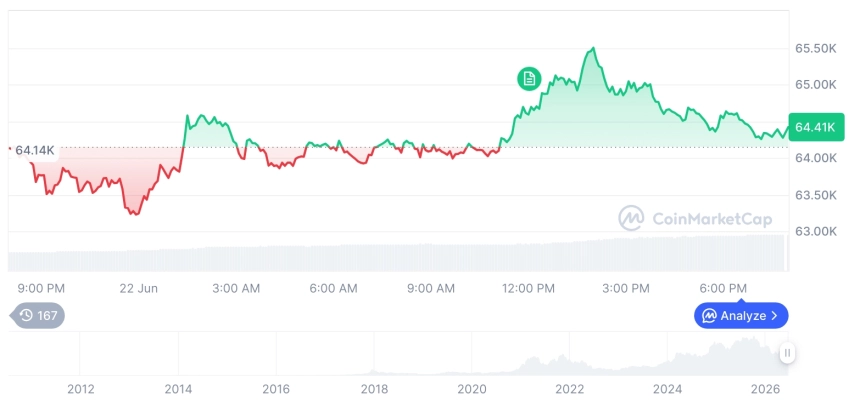This screenshot has height=401, width=860.
Task: Click the 65.00K price axis label
Action: click(816, 85)
